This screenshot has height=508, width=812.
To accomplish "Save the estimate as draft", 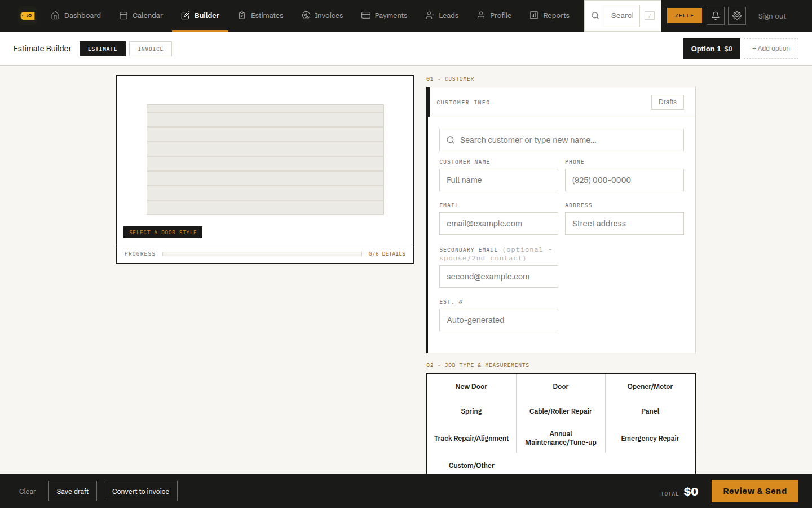I will point(73,491).
